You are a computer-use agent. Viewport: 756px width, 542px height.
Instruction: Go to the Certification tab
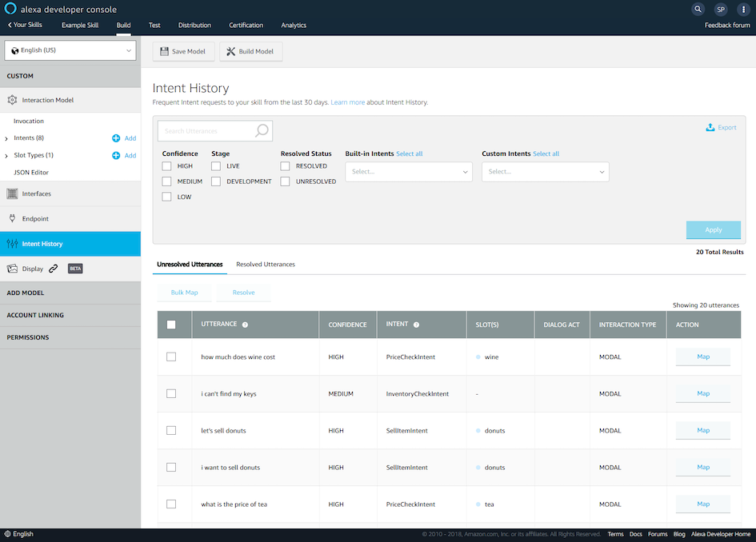point(246,26)
